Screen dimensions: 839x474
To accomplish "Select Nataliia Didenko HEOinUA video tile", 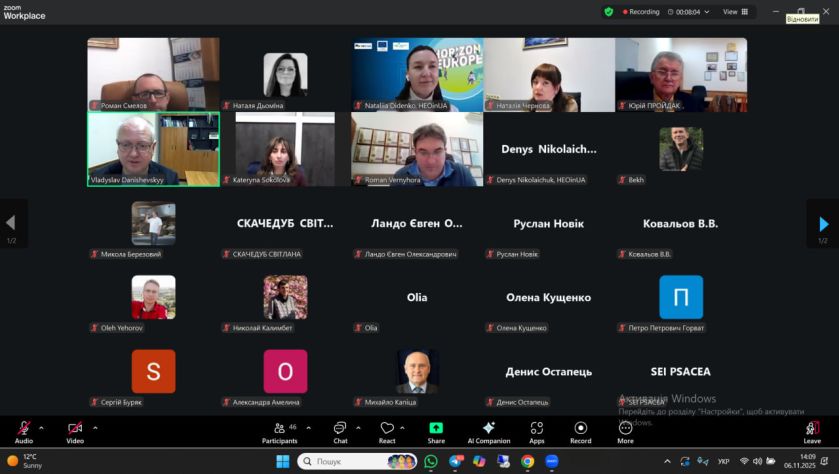I will pos(417,74).
